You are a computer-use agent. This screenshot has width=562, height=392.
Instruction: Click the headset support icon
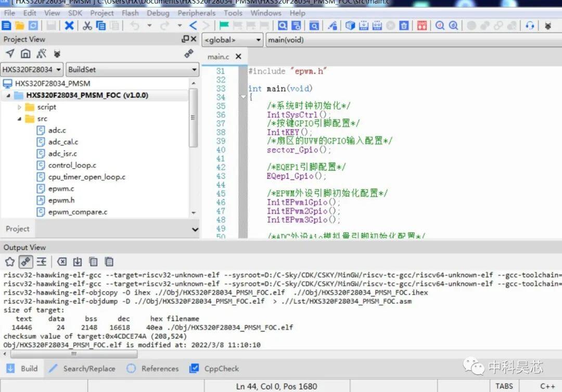530,26
